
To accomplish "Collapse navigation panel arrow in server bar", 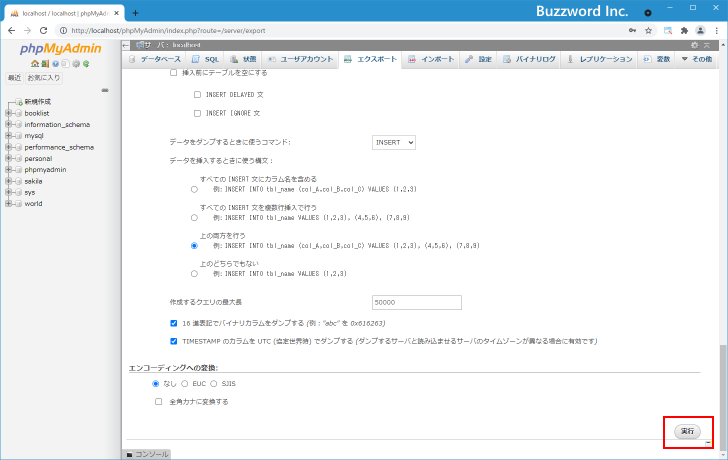I will (126, 45).
